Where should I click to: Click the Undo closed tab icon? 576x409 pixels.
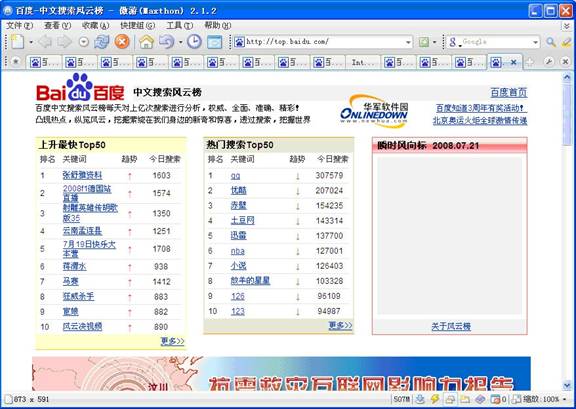coord(167,42)
